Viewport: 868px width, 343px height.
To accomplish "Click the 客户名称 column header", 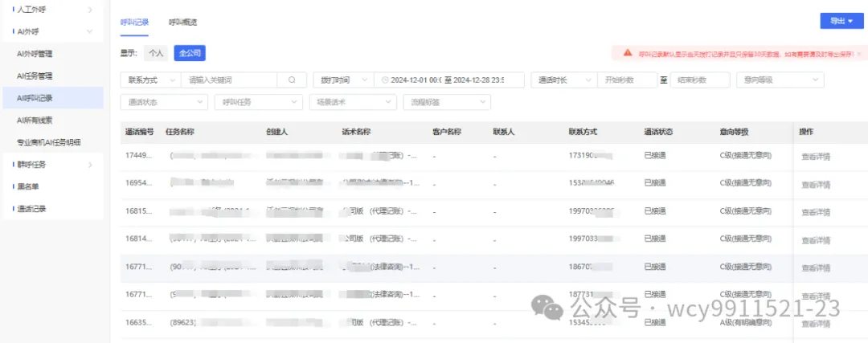I will 447,133.
